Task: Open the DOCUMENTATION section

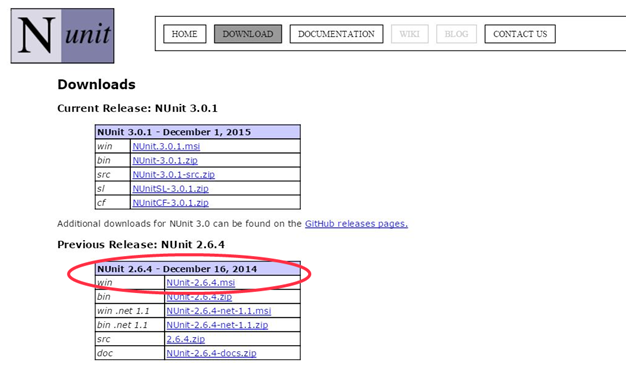Action: tap(336, 34)
